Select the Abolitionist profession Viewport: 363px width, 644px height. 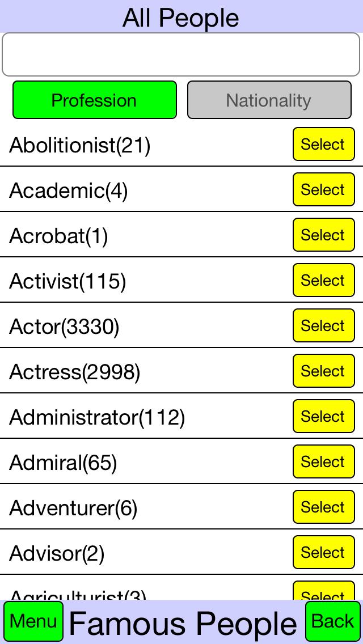click(x=323, y=145)
